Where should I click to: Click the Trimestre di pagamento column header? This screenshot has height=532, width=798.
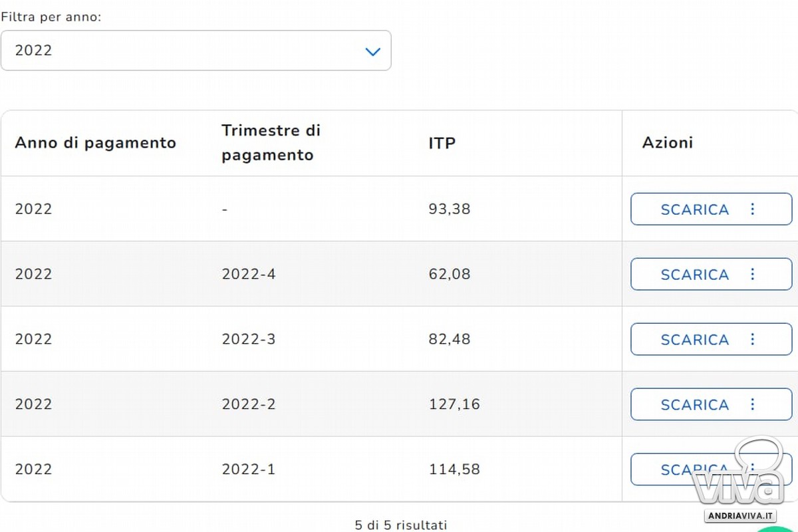click(x=271, y=142)
